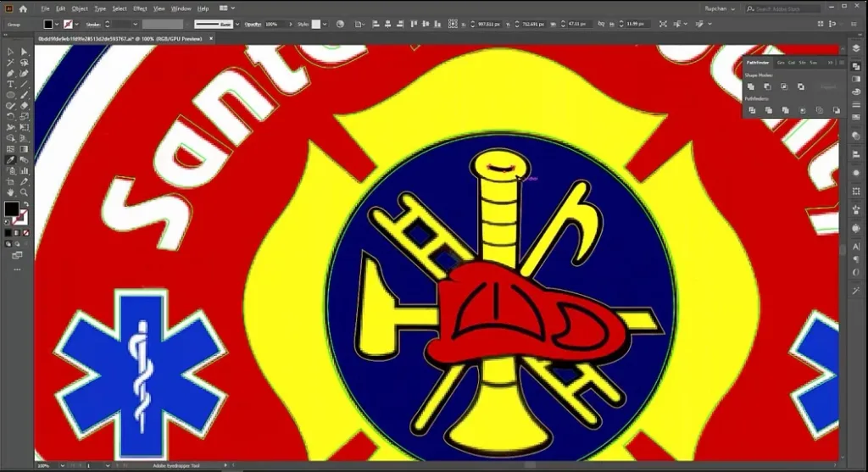Activate the Hand tool
Viewport: 868px width, 472px height.
10,192
